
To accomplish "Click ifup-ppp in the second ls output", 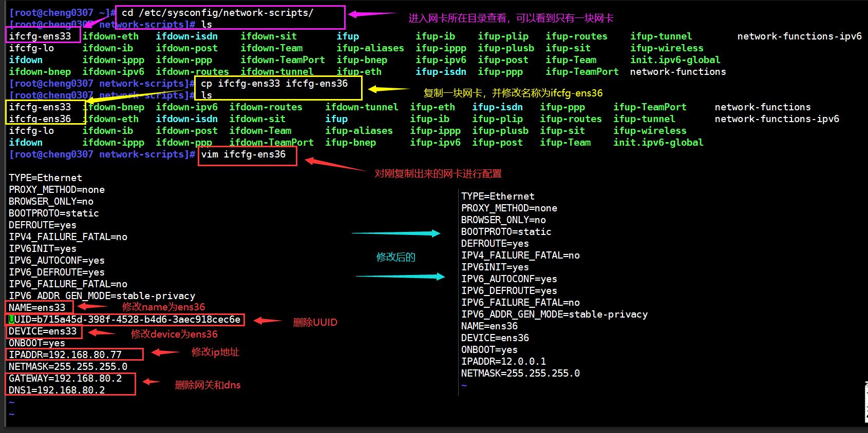I will pyautogui.click(x=562, y=107).
